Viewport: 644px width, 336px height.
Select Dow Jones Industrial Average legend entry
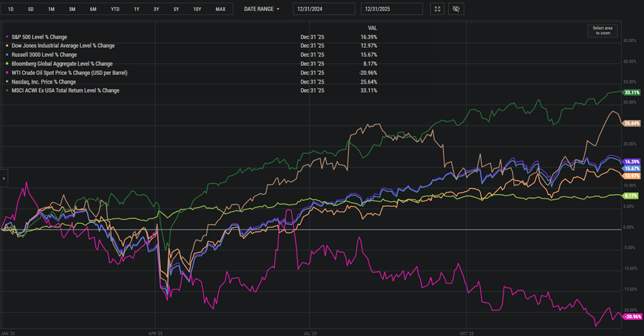coord(63,46)
